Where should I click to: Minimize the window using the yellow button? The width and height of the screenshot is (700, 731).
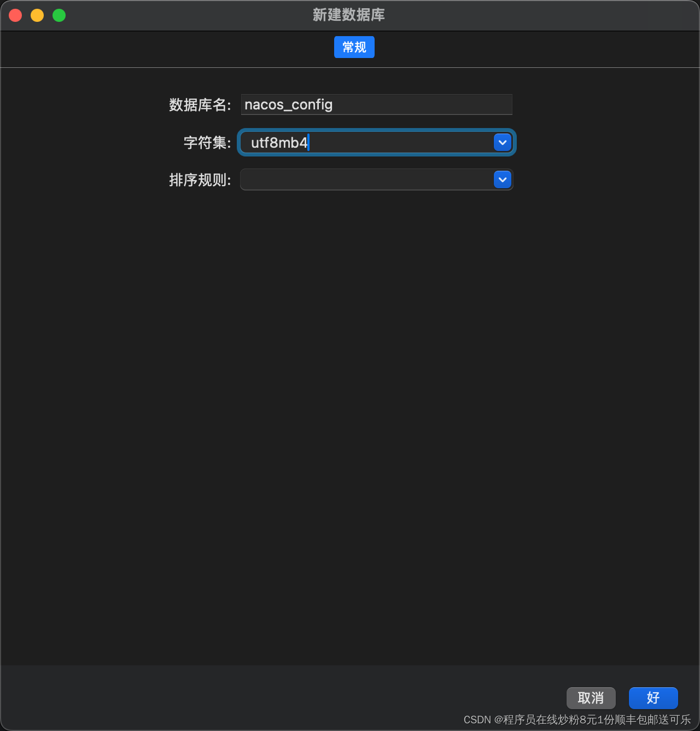click(37, 15)
